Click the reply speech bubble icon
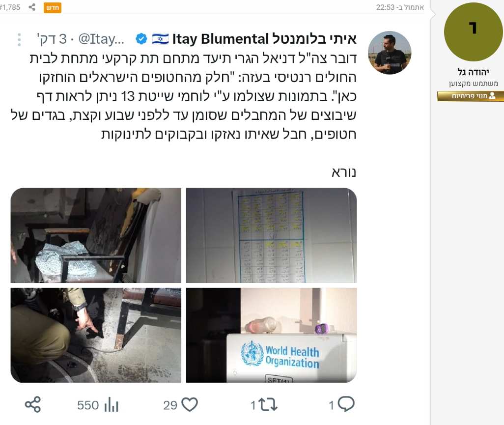This screenshot has height=425, width=504. 346,404
